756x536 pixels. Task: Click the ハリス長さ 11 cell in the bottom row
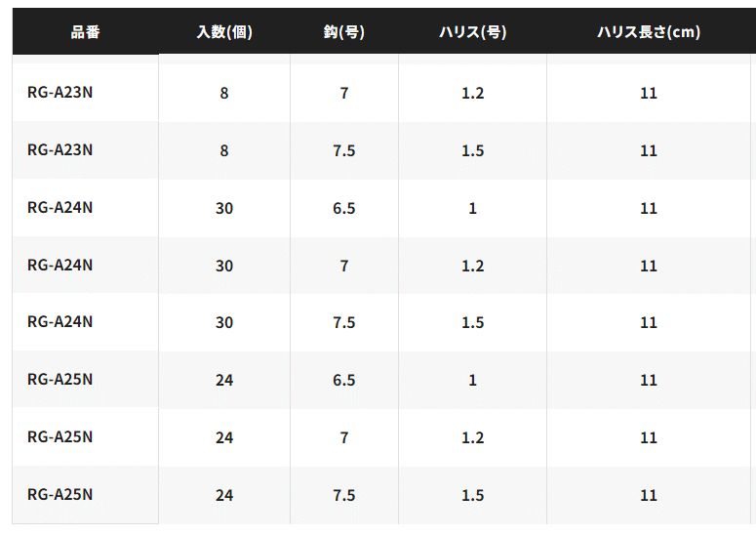tap(649, 495)
